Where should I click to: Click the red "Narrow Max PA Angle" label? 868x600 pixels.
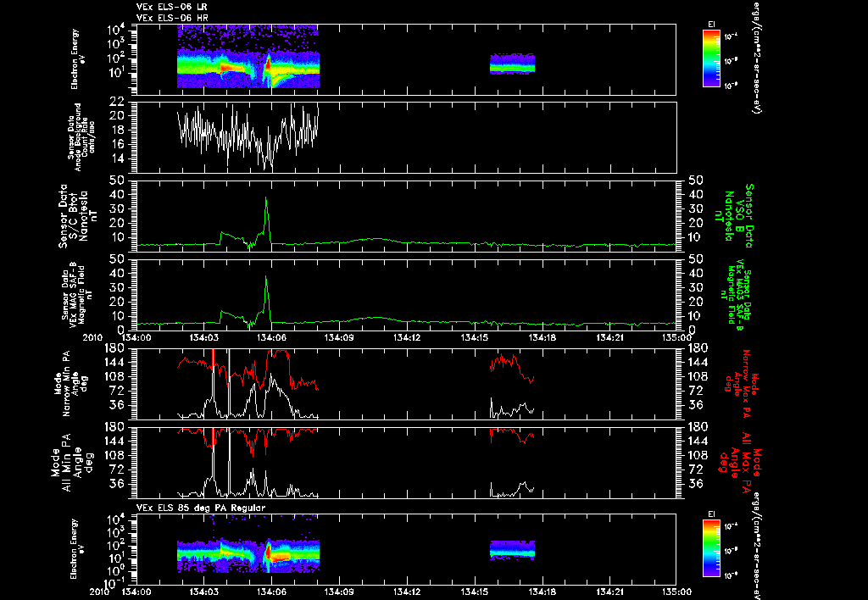click(742, 384)
